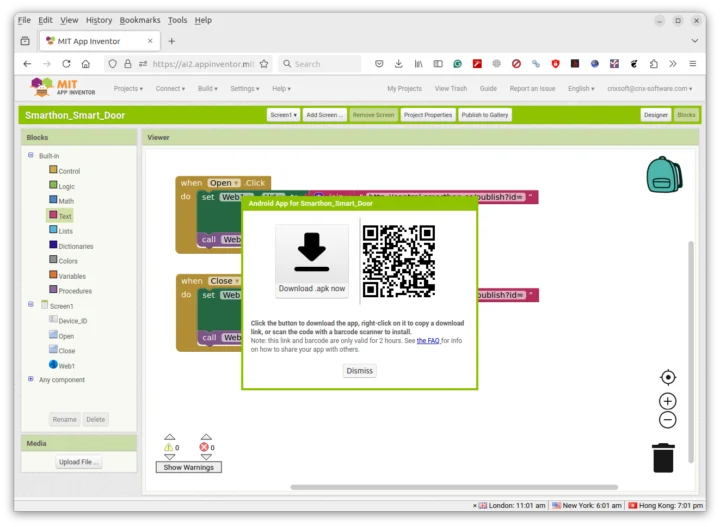The height and width of the screenshot is (527, 720).
Task: Select the MIT App Inventor tab
Action: point(100,41)
